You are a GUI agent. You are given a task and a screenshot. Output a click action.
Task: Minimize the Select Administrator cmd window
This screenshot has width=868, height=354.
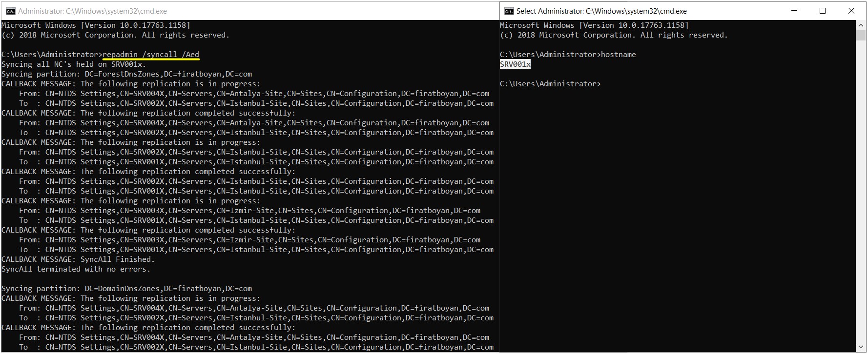(x=794, y=11)
